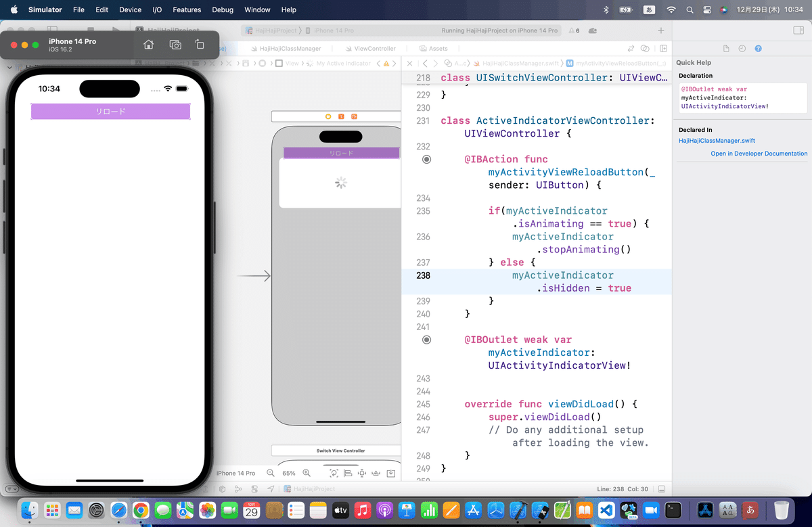Open the I/O menu
The image size is (812, 527).
tap(157, 9)
